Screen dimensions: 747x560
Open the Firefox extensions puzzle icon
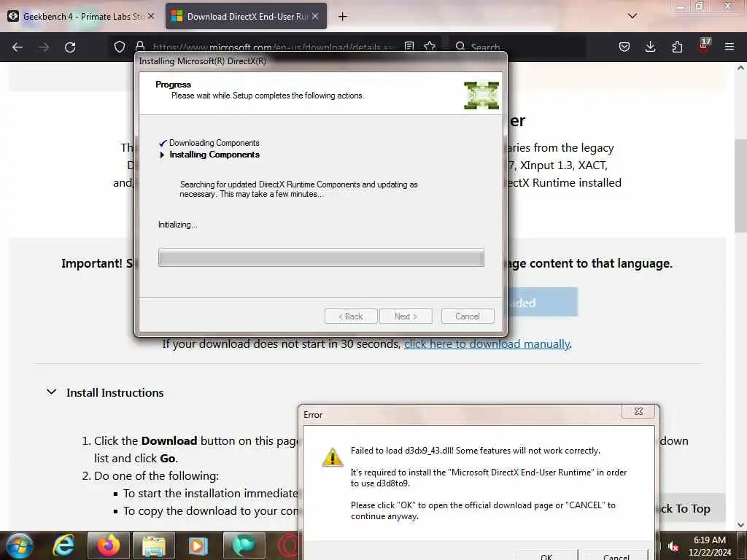pos(677,47)
